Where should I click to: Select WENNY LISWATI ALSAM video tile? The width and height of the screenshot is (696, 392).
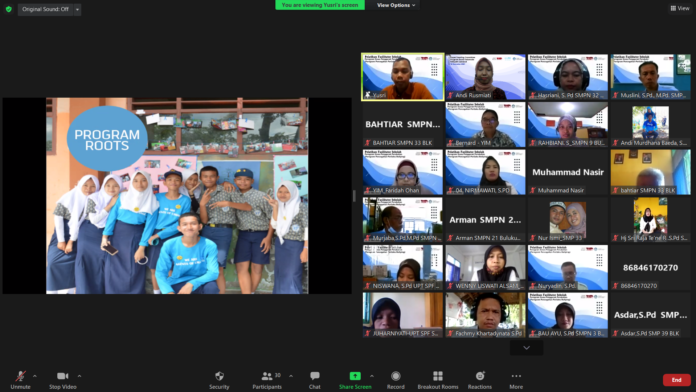(485, 267)
